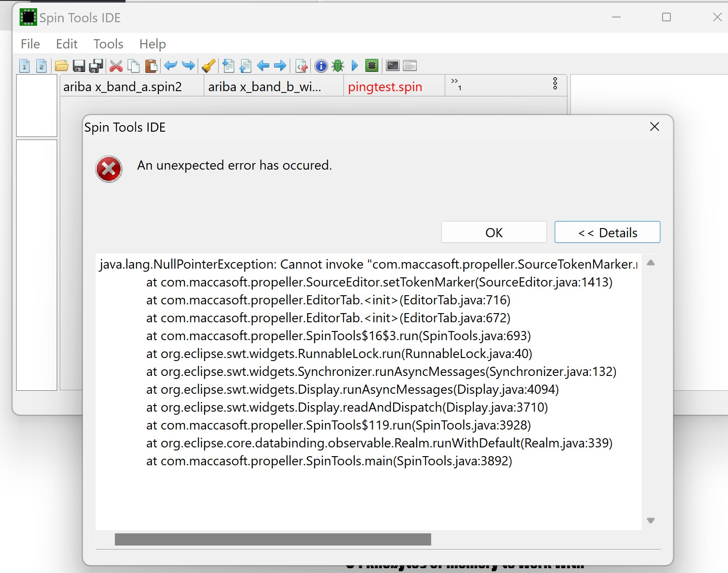Click the SpinTools.java:3892 trace line
The width and height of the screenshot is (728, 573).
click(x=329, y=461)
